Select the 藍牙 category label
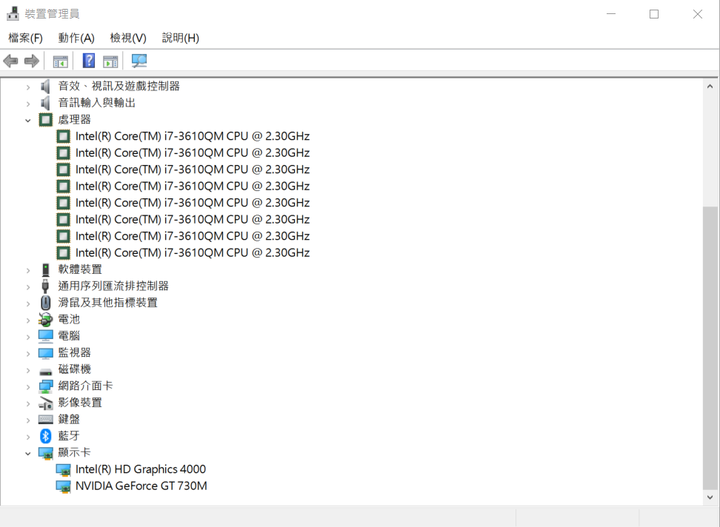The width and height of the screenshot is (720, 527). click(x=69, y=436)
